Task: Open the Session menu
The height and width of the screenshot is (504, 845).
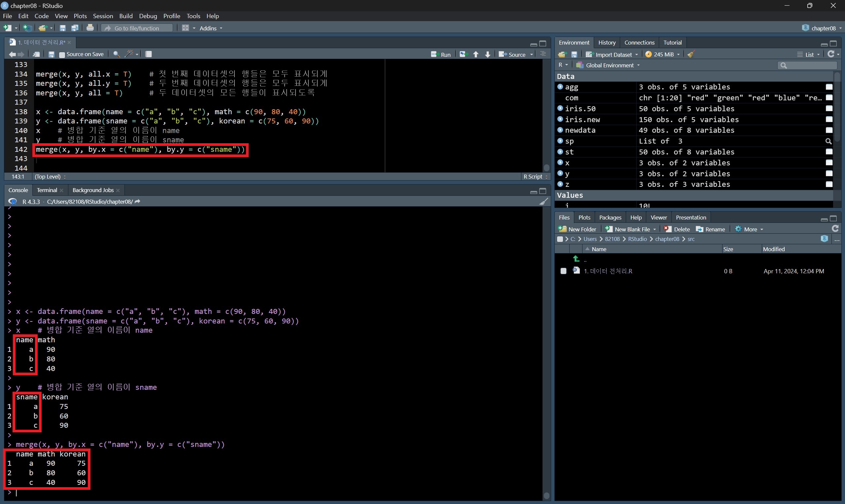Action: point(103,16)
